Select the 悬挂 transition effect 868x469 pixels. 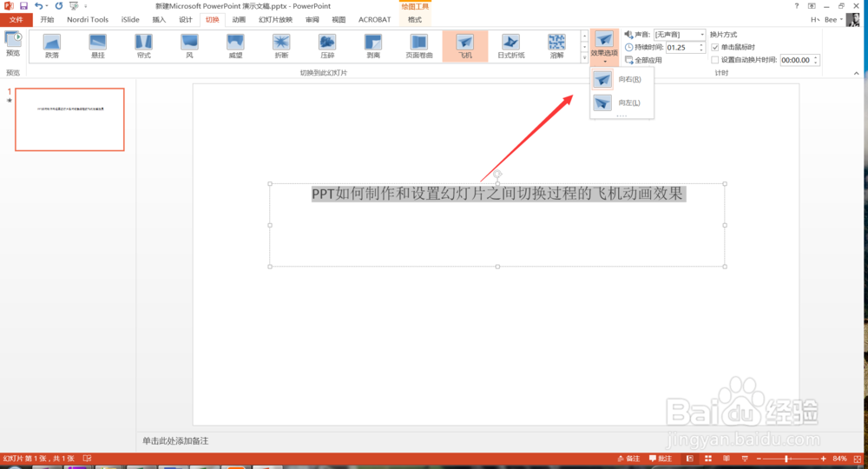(x=98, y=46)
